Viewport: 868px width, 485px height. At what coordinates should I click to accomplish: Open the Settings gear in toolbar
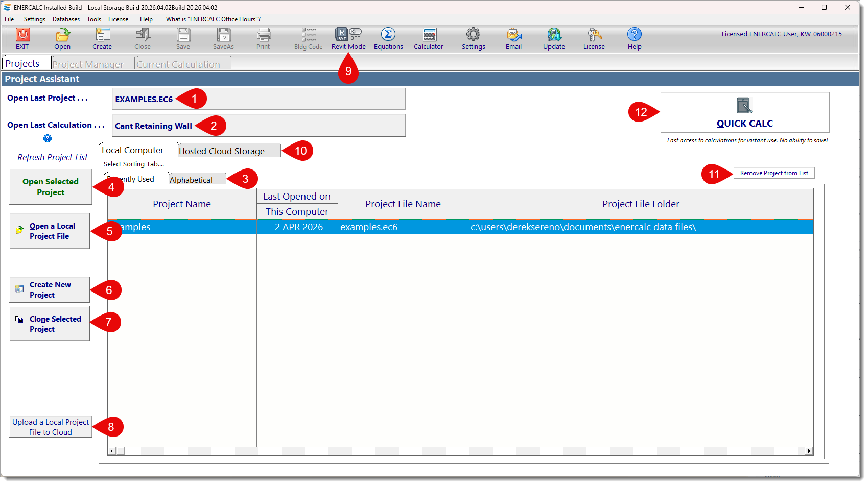pyautogui.click(x=474, y=34)
